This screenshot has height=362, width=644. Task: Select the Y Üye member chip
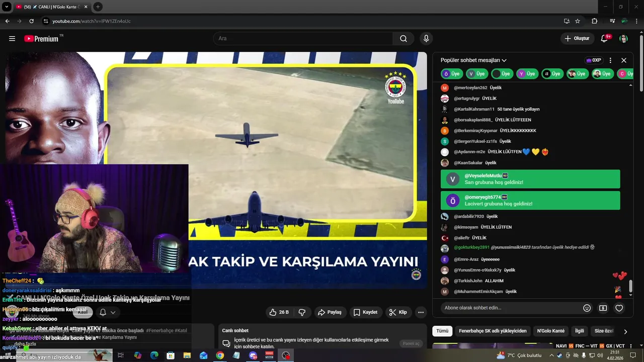pyautogui.click(x=527, y=74)
